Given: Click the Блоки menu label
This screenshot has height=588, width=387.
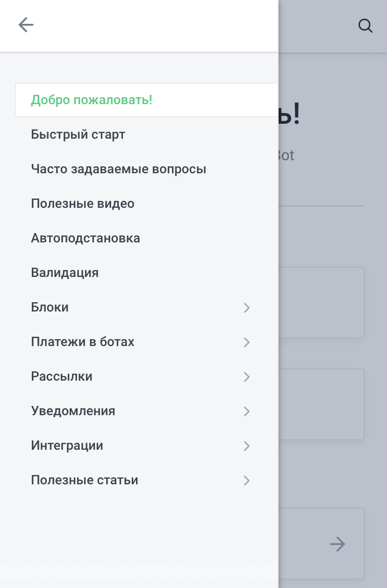Looking at the screenshot, I should coord(50,307).
